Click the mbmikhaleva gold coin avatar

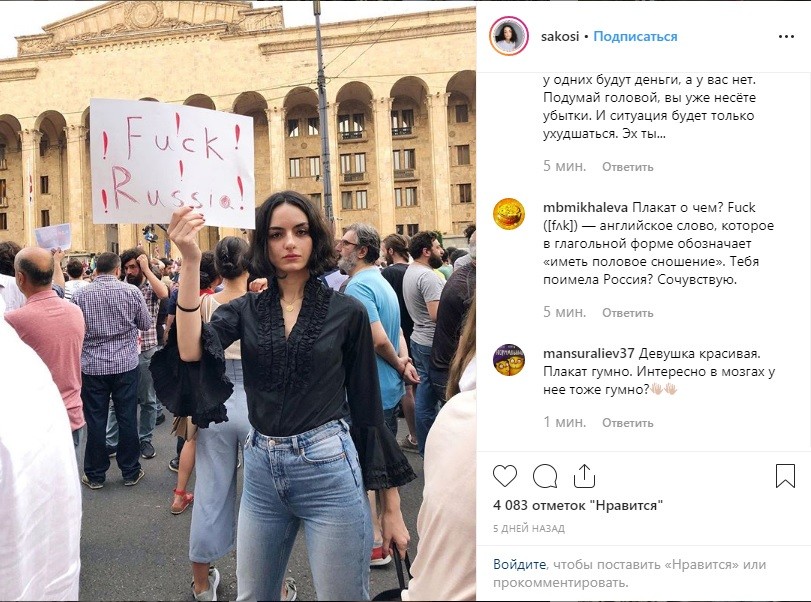pyautogui.click(x=509, y=213)
